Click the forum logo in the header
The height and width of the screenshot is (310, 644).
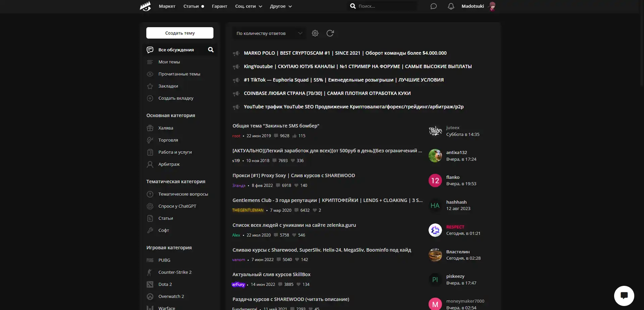tap(145, 6)
